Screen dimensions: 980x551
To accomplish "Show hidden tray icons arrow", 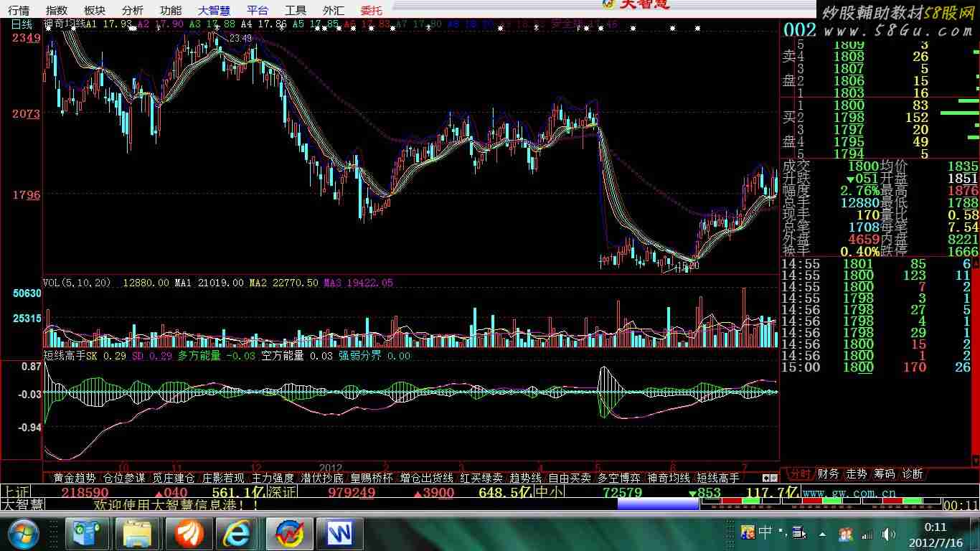I will click(823, 534).
